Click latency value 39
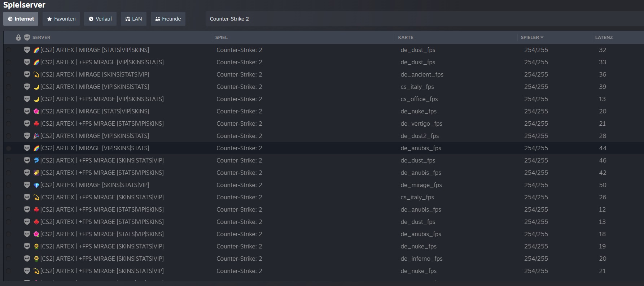Screen dimensions: 644x286 pos(603,87)
